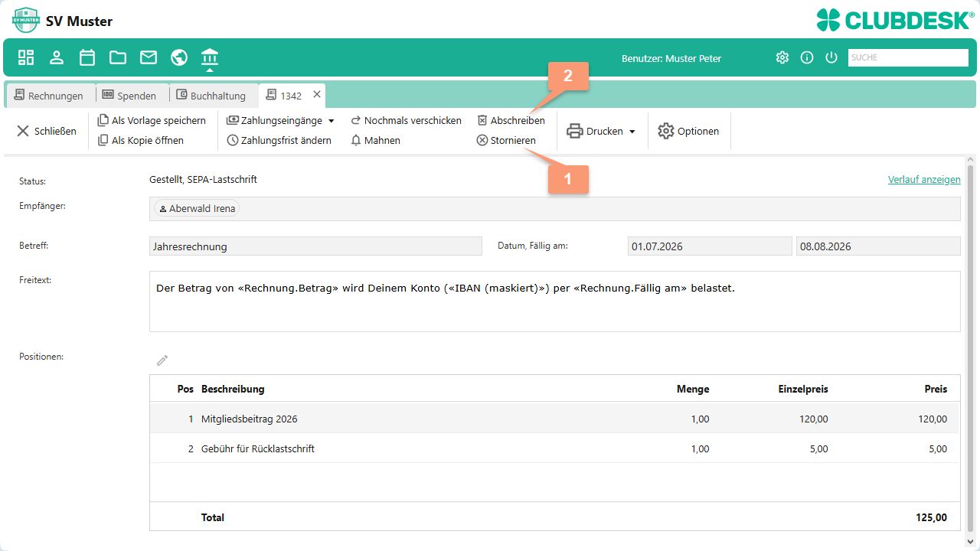
Task: Click the ClubDesk logo
Action: pyautogui.click(x=895, y=20)
